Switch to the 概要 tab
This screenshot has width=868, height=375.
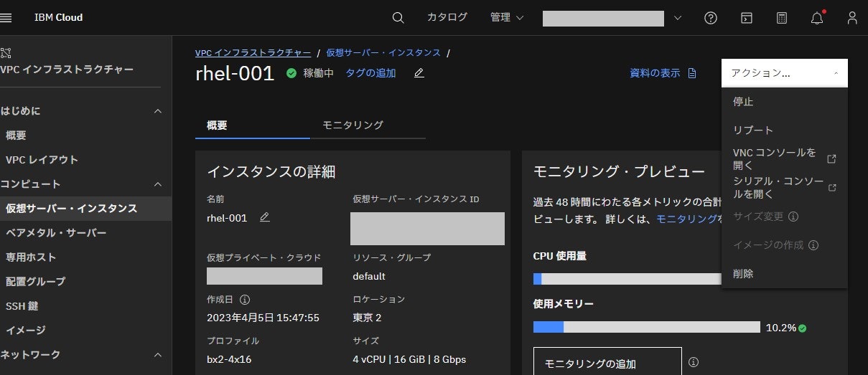[253, 125]
